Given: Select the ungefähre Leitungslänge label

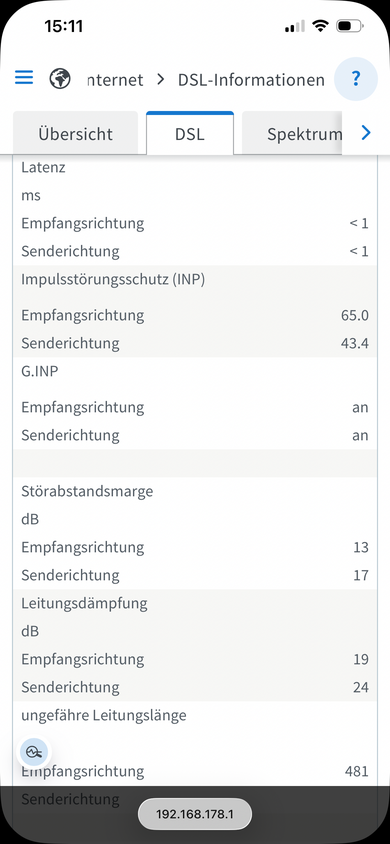Looking at the screenshot, I should pos(104,715).
